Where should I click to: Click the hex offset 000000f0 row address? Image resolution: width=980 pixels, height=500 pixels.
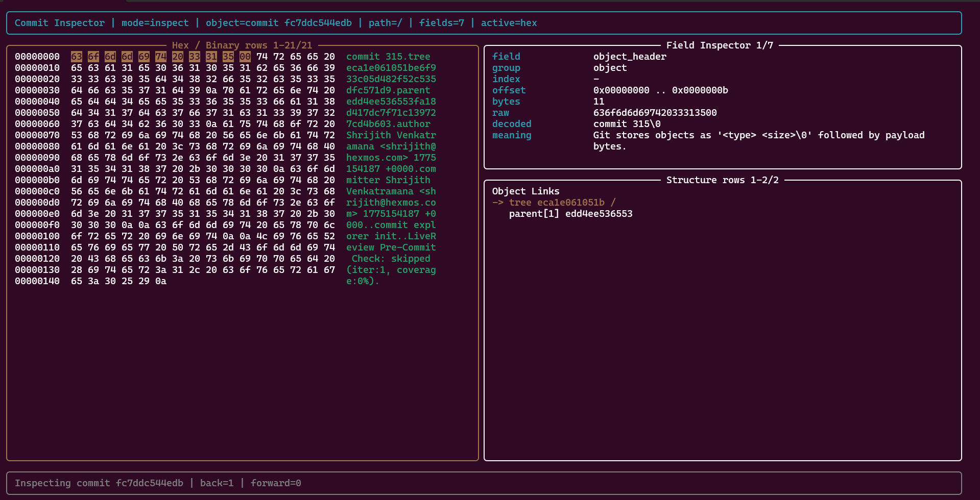tap(37, 225)
